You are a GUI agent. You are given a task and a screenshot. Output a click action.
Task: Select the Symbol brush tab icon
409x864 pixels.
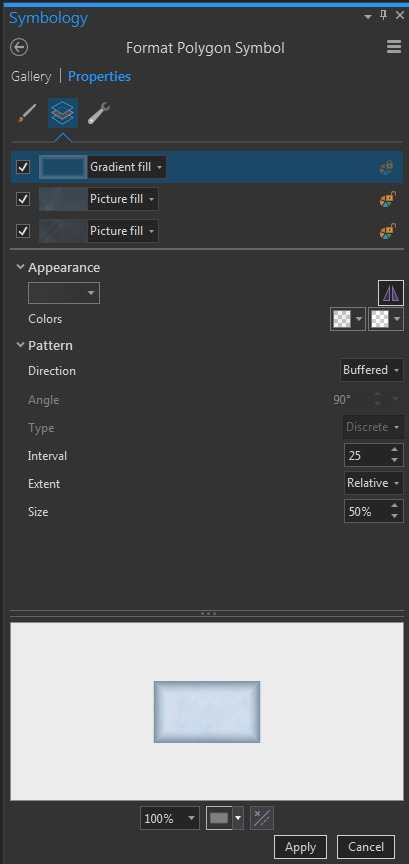pos(26,113)
